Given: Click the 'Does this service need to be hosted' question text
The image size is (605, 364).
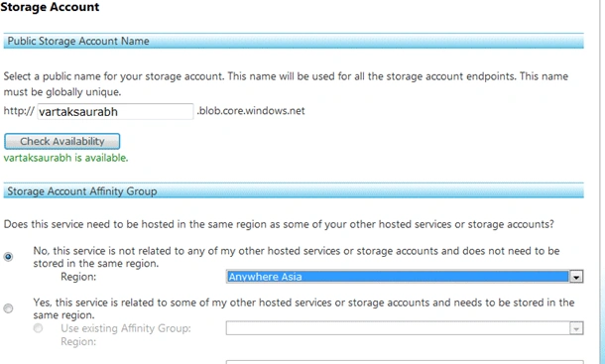Looking at the screenshot, I should 279,224.
